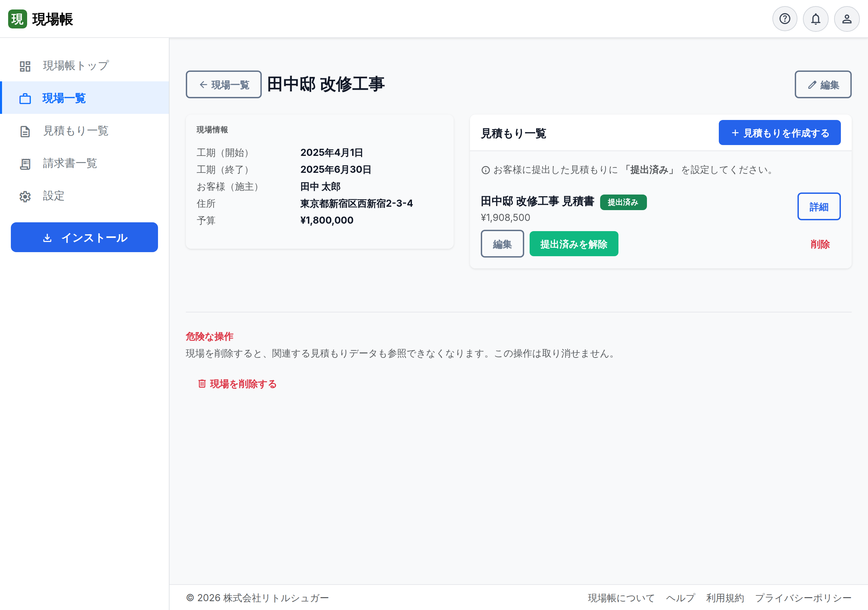Viewport: 868px width, 610px height.
Task: Go to 現場帳トップ in sidebar
Action: [x=84, y=66]
